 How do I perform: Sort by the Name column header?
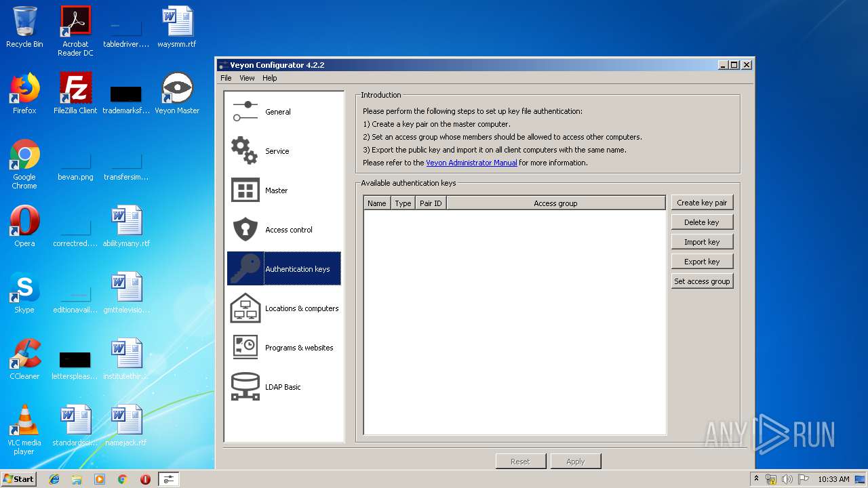tap(377, 203)
